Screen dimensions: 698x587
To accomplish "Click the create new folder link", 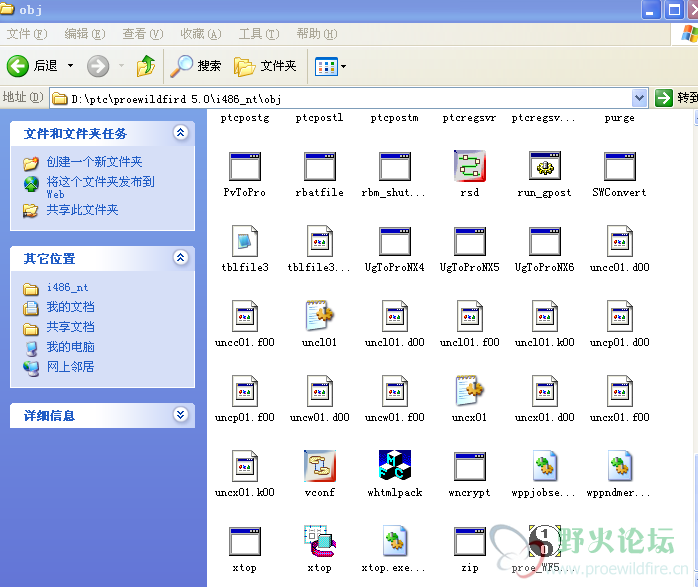I will click(94, 162).
